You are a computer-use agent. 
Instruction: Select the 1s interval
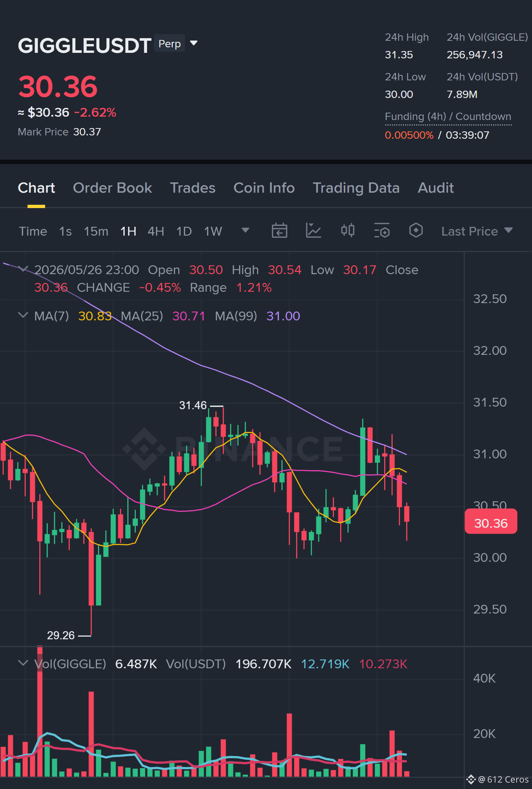(x=65, y=231)
